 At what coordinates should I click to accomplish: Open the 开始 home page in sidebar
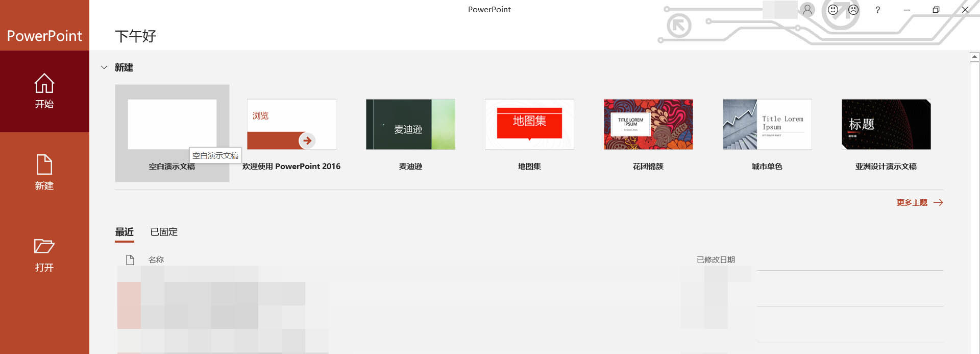pyautogui.click(x=44, y=91)
